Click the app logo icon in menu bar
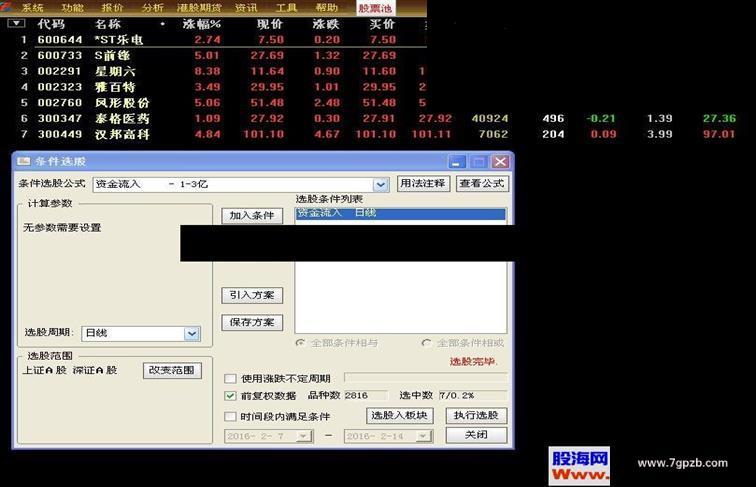Screen dimensions: 756x487 pos(6,7)
